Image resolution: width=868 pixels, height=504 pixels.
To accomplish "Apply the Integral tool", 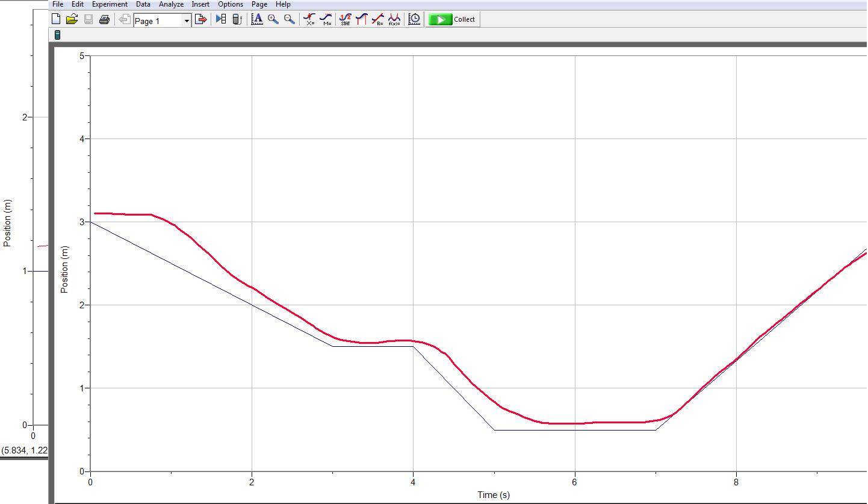I will pyautogui.click(x=362, y=19).
